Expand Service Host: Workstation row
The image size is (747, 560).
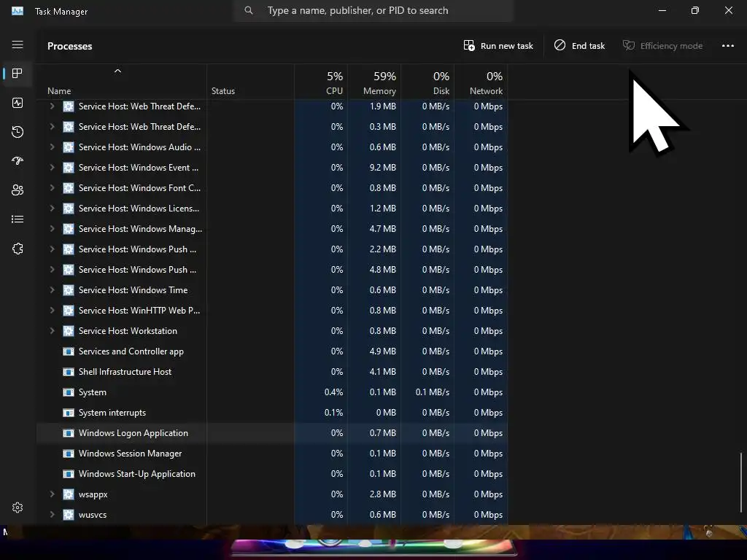pos(52,331)
